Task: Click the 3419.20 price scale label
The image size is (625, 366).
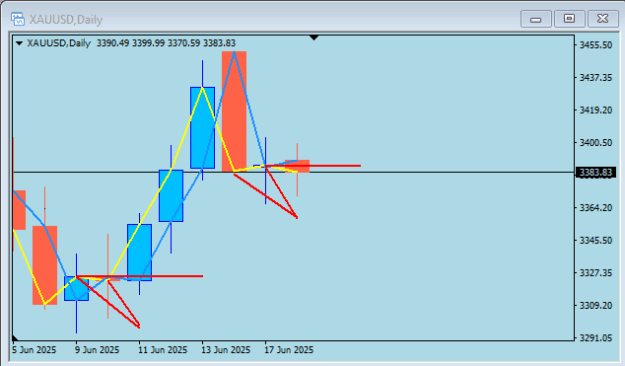Action: coord(596,110)
